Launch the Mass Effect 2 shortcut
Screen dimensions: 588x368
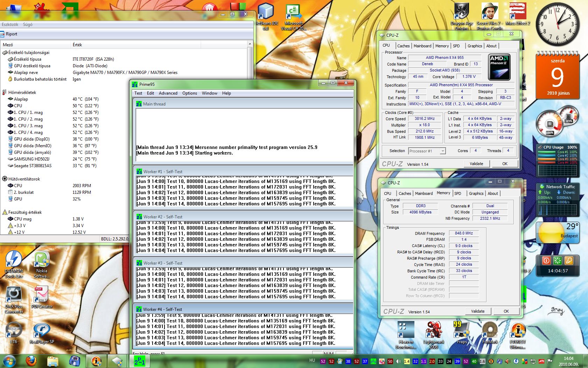pyautogui.click(x=518, y=14)
